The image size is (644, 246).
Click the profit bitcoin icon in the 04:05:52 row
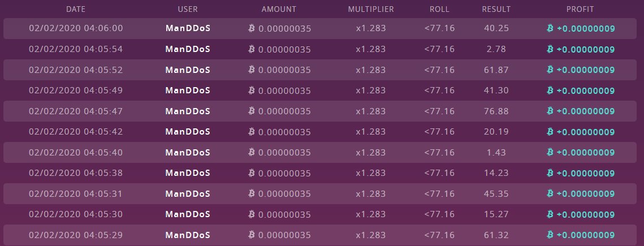coord(550,70)
